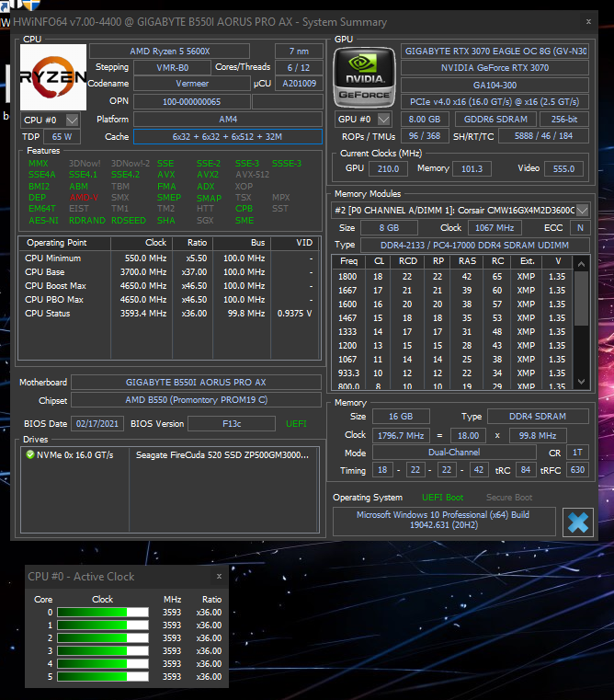Viewport: 614px width, 700px height.
Task: Click scroll up arrow in memory timings table
Action: [x=582, y=262]
